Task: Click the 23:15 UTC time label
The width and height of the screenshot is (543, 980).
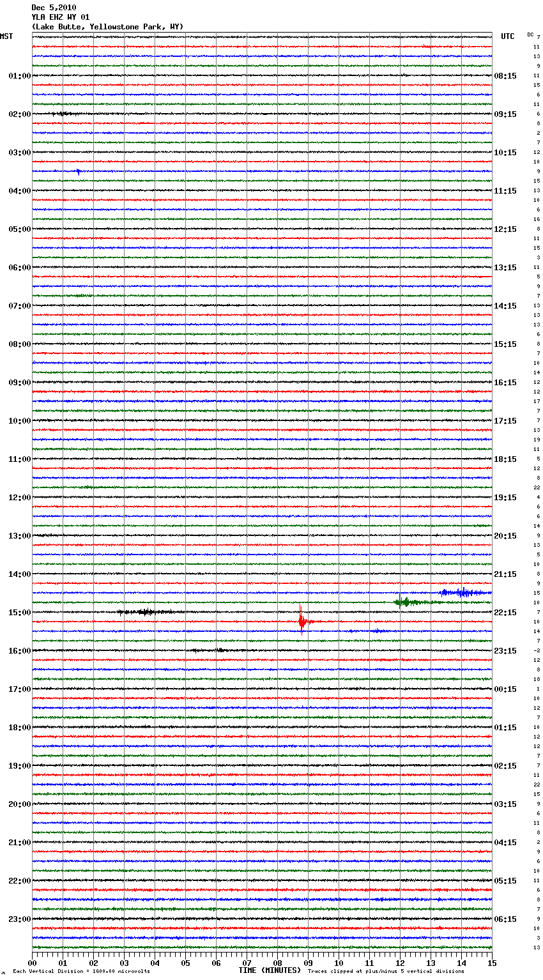Action: (x=505, y=651)
